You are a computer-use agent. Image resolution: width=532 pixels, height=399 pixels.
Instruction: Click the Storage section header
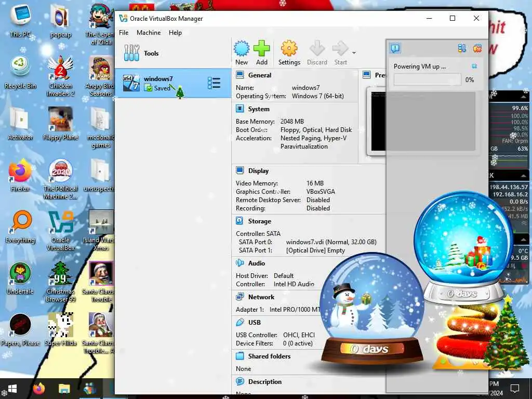tap(260, 221)
